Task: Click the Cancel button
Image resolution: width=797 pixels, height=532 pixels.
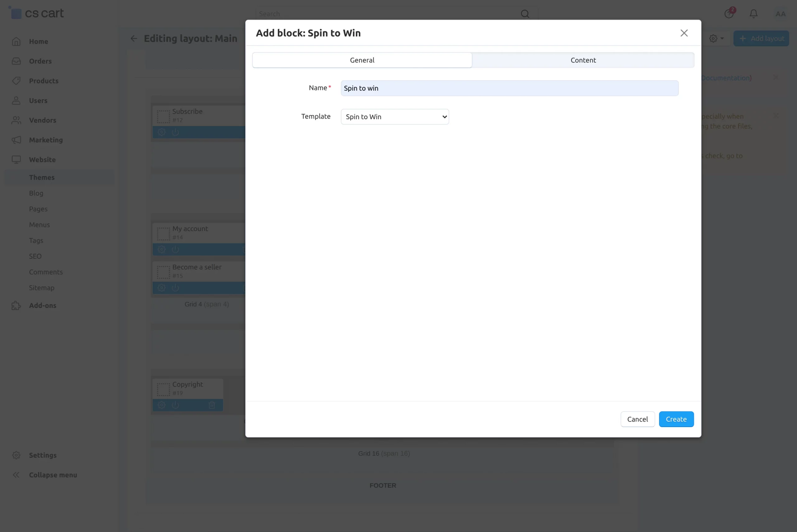Action: tap(637, 419)
